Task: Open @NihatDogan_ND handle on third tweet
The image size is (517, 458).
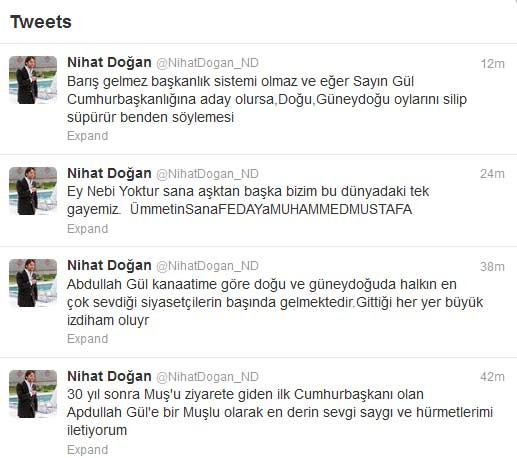Action: 207,266
